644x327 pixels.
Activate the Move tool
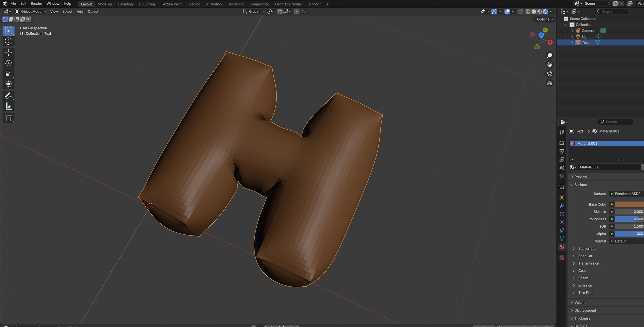[9, 53]
